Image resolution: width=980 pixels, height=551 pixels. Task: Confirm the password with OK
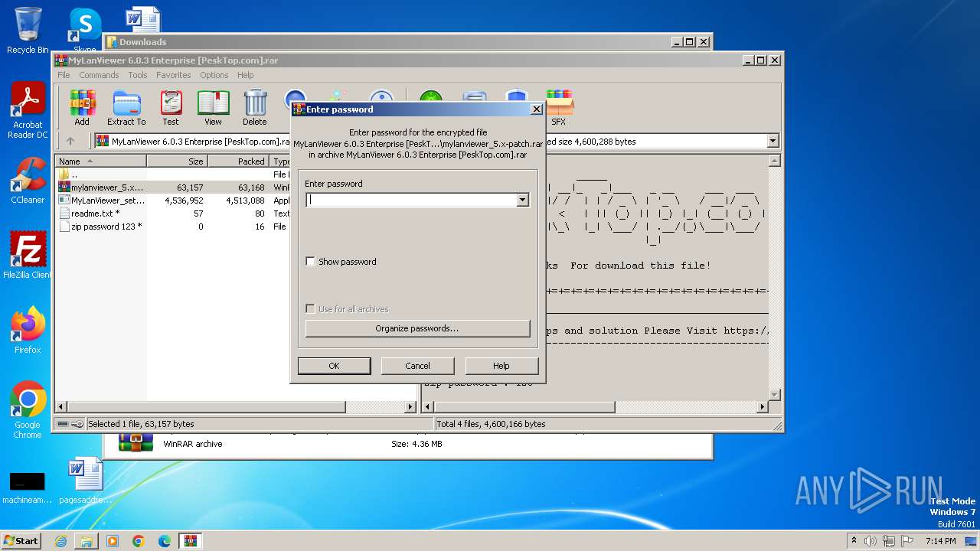tap(334, 366)
